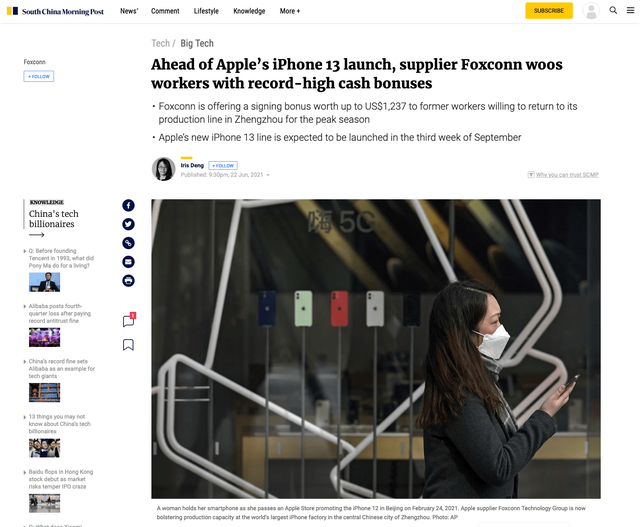Open the News menu
Viewport: 640px width, 527px height.
129,11
